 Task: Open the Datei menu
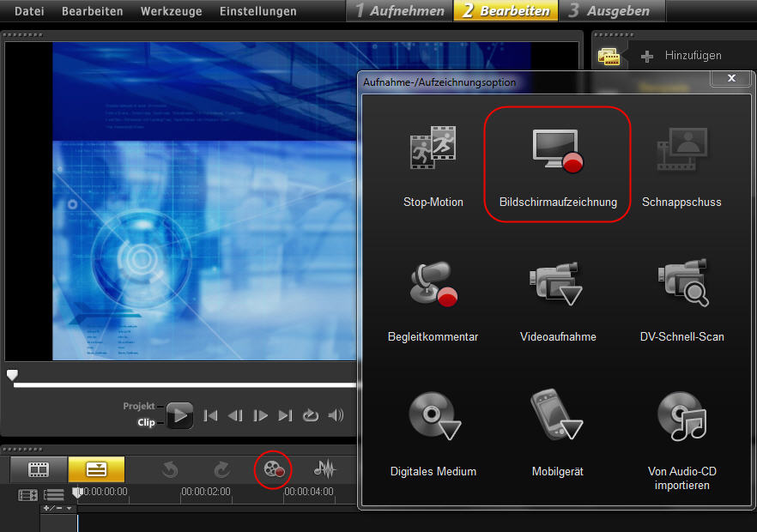[x=29, y=11]
